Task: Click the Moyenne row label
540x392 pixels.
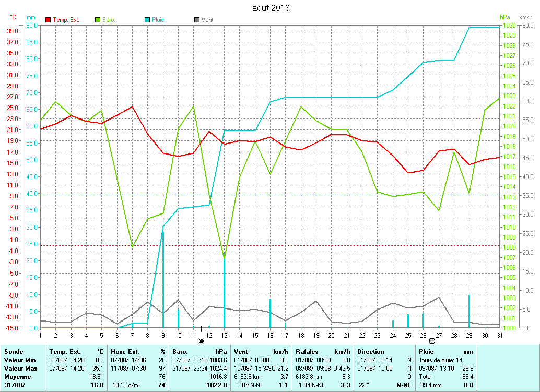Action: tap(17, 377)
